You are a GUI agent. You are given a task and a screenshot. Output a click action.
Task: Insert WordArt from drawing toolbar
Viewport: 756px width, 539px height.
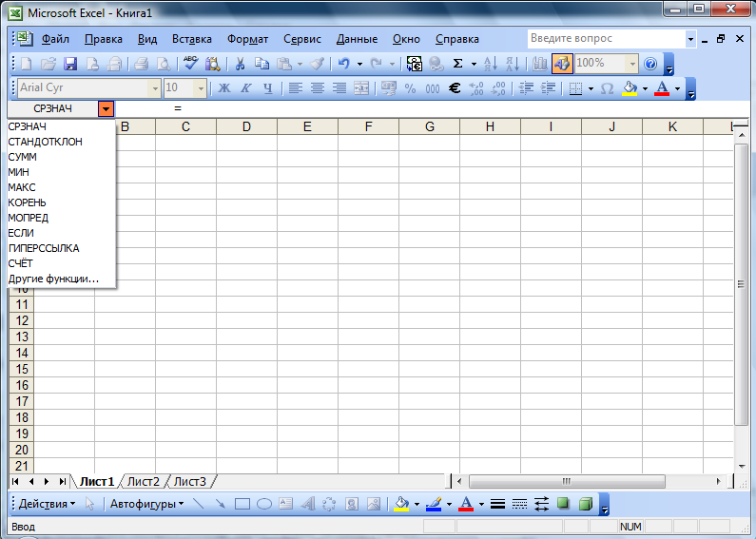(x=307, y=504)
